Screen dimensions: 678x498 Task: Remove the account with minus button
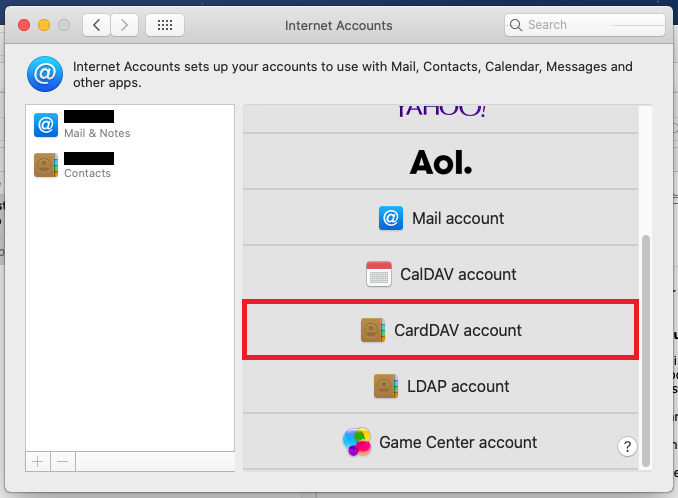tap(63, 462)
